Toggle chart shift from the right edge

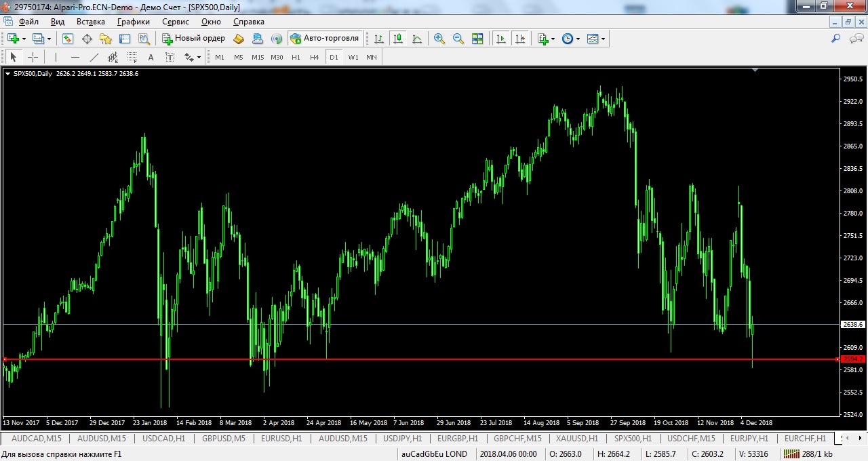(x=520, y=39)
